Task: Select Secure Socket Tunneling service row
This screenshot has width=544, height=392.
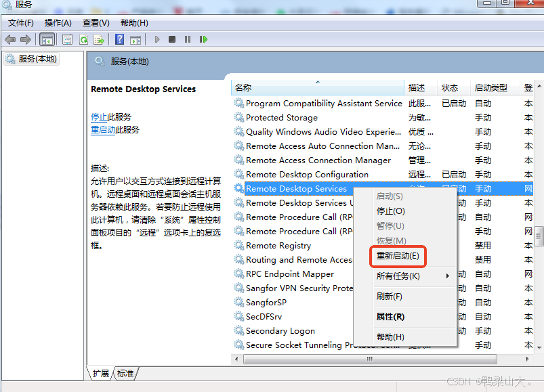Action: (x=382, y=345)
